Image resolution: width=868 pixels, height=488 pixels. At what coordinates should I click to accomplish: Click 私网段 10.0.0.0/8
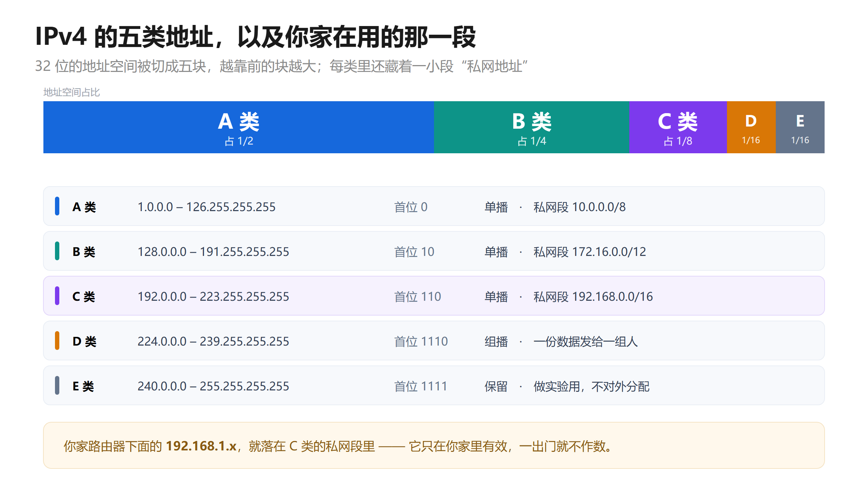coord(579,207)
